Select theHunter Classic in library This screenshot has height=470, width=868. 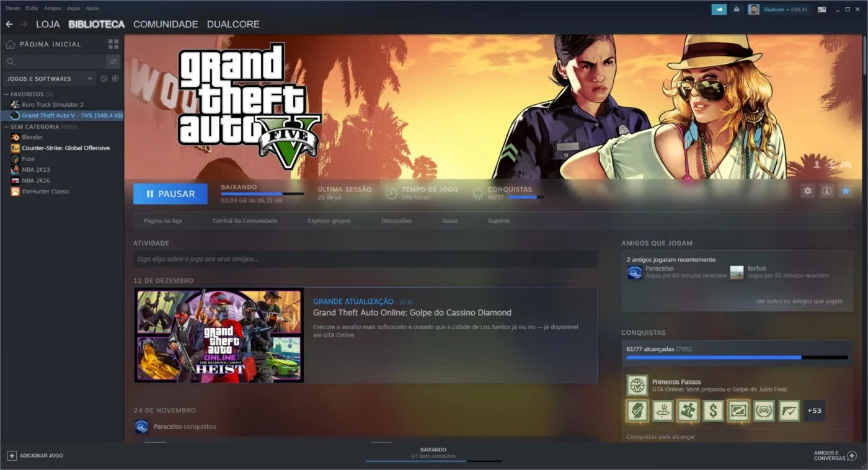coord(46,192)
